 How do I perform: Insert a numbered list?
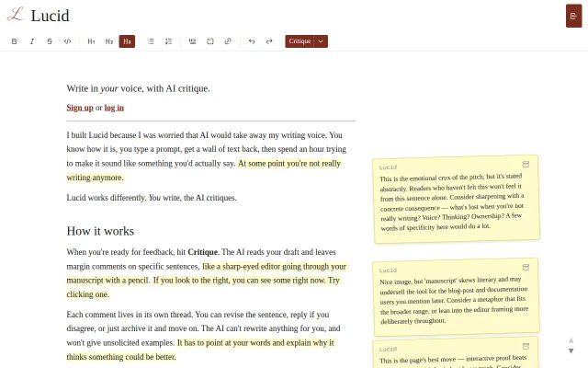168,41
